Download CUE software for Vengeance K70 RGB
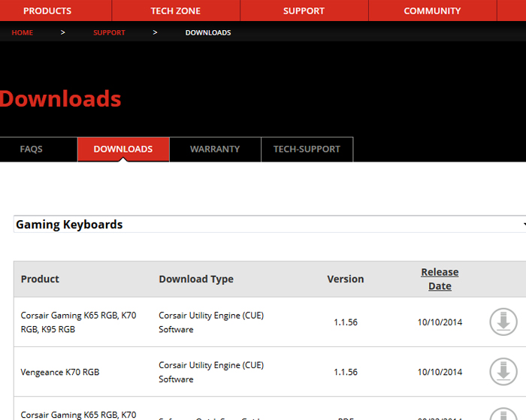This screenshot has width=526, height=420. (503, 371)
